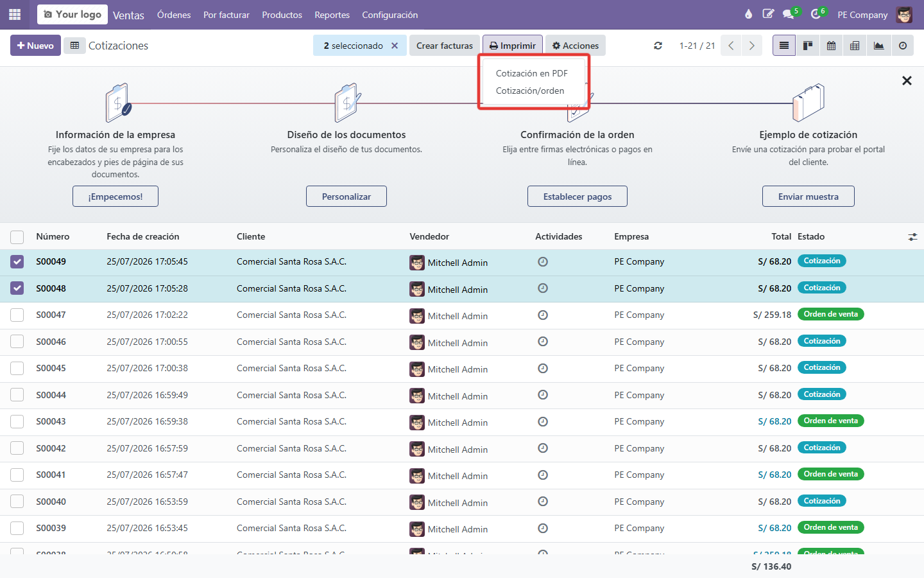
Task: Click activity clock on S00047 row
Action: [x=543, y=315]
